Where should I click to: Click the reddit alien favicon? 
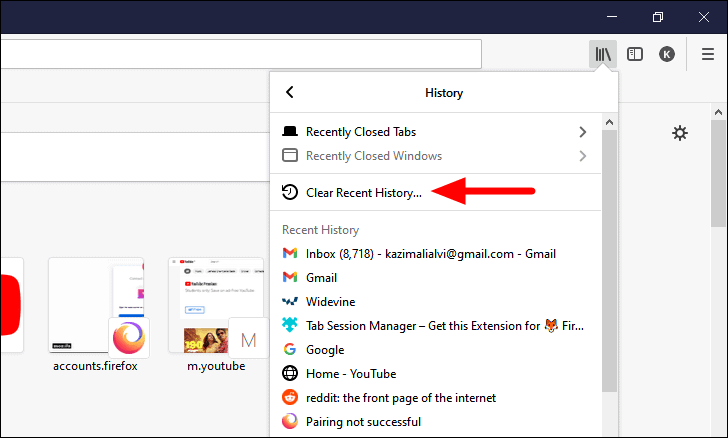pyautogui.click(x=290, y=397)
